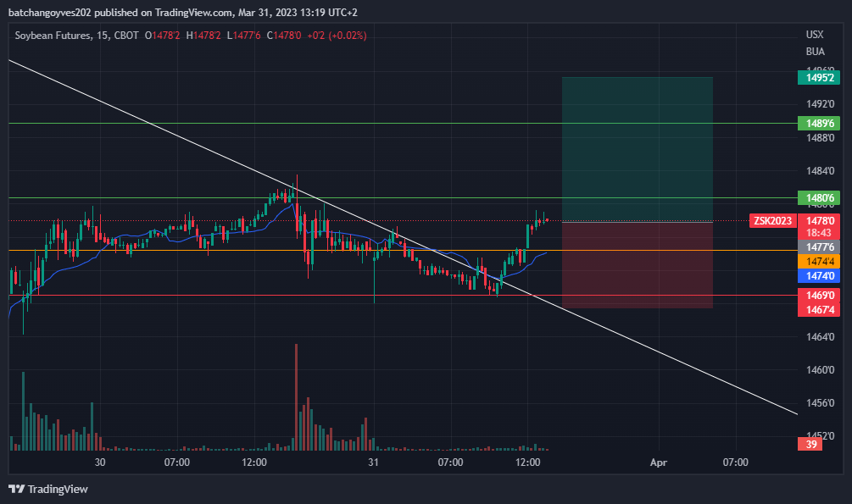
Task: Click the tallest red volume bar
Action: point(296,397)
